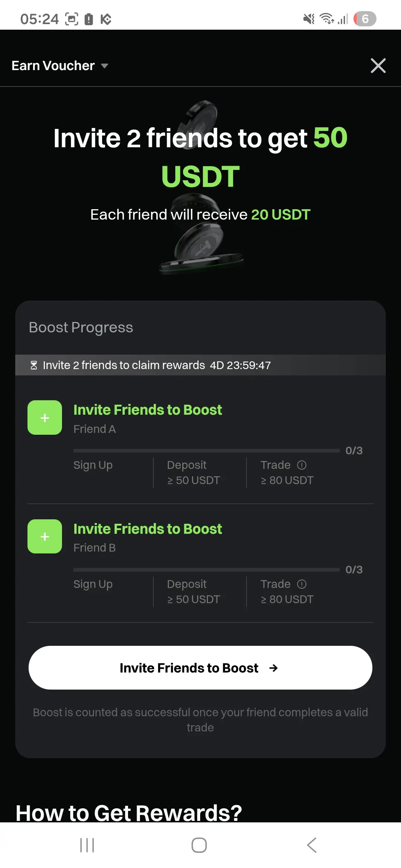Tap the Android recent apps button
Screen dimensions: 401x868
[x=87, y=845]
